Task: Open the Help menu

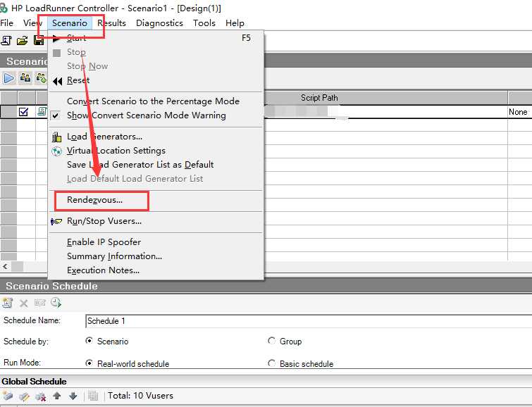Action: tap(235, 23)
